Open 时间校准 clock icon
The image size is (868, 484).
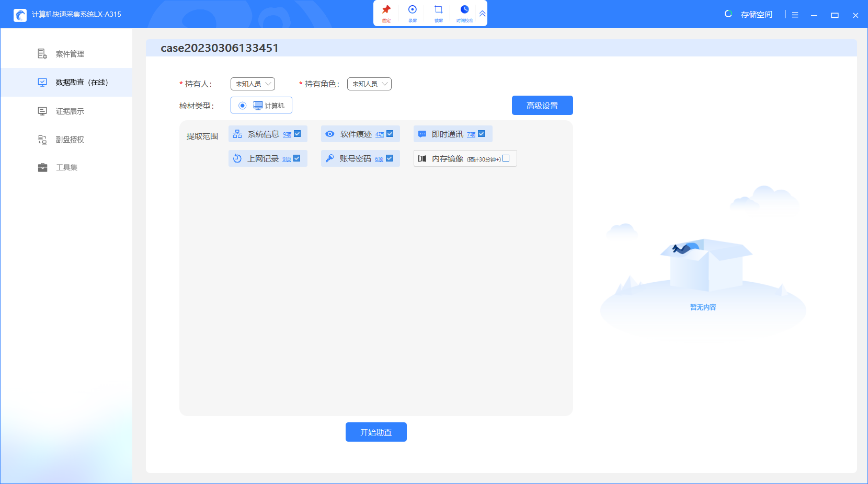pyautogui.click(x=464, y=10)
